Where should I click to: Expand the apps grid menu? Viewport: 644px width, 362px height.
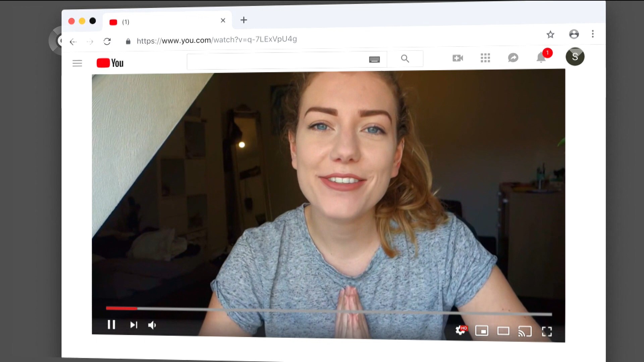[x=485, y=58]
